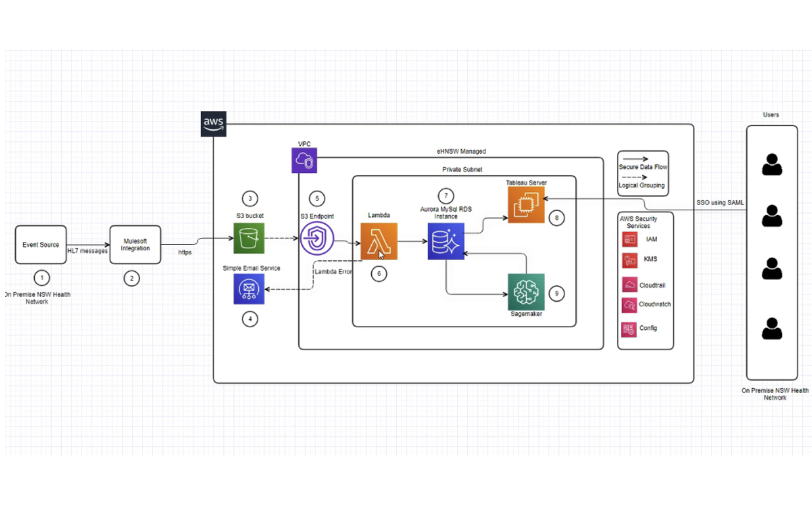Click the numbered circle 6 below Lambda
This screenshot has width=812, height=529.
(378, 274)
